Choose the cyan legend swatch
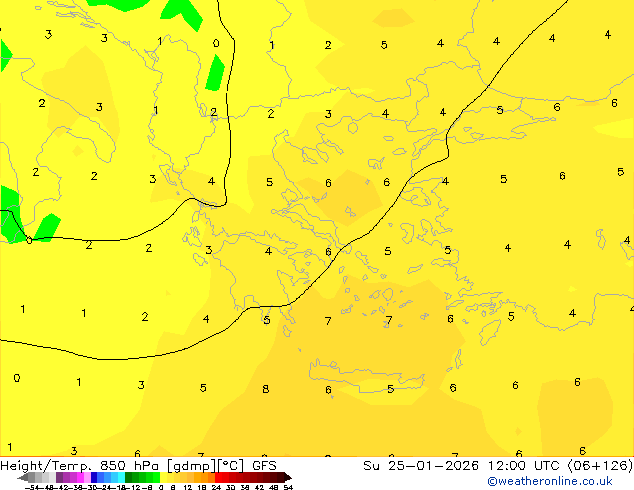 click(x=121, y=477)
